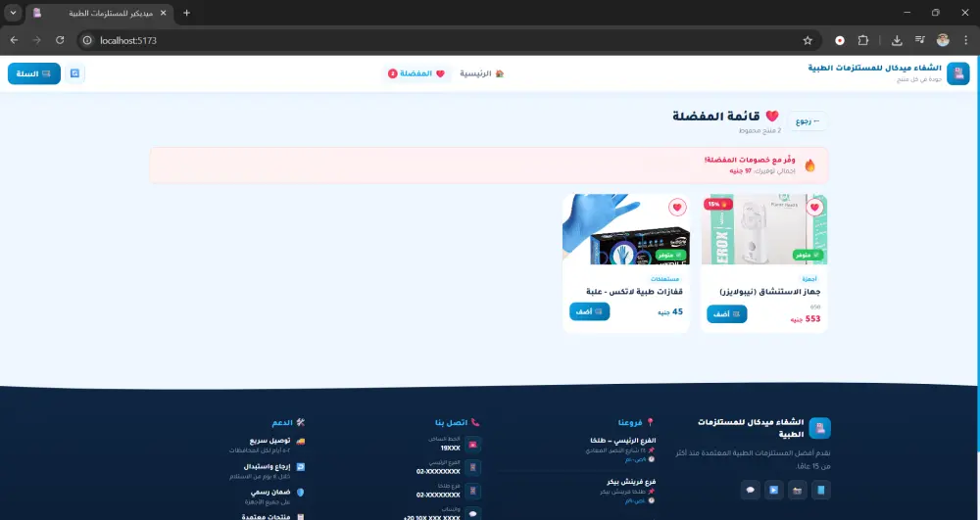
Task: Open browser extensions puzzle icon
Action: (863, 40)
